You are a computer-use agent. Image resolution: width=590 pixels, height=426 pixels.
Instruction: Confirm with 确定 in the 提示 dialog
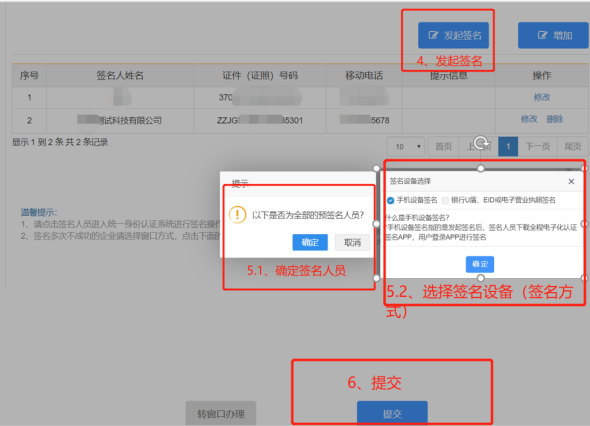tap(310, 242)
